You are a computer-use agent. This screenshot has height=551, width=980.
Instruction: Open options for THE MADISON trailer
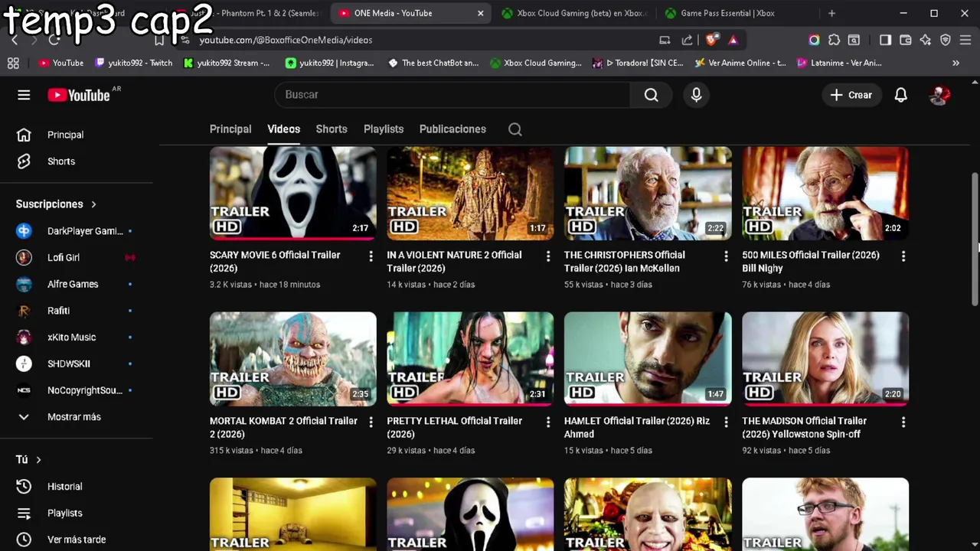tap(903, 422)
